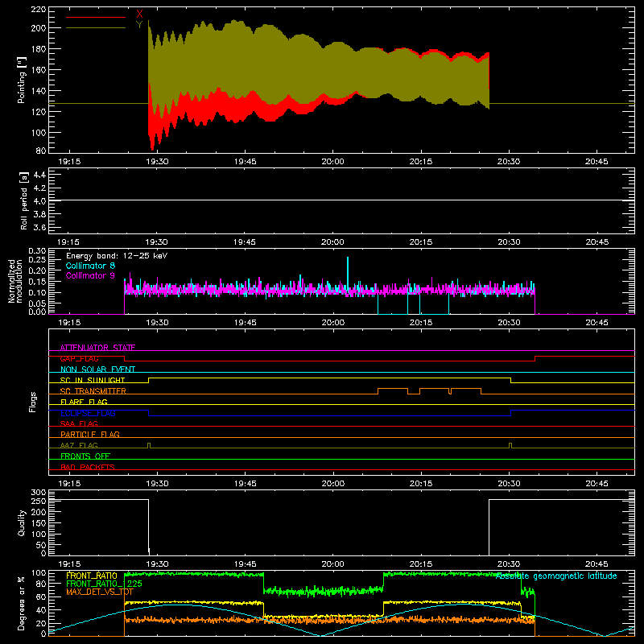Click the 'Roll period [s]' axis title

[x=24, y=200]
